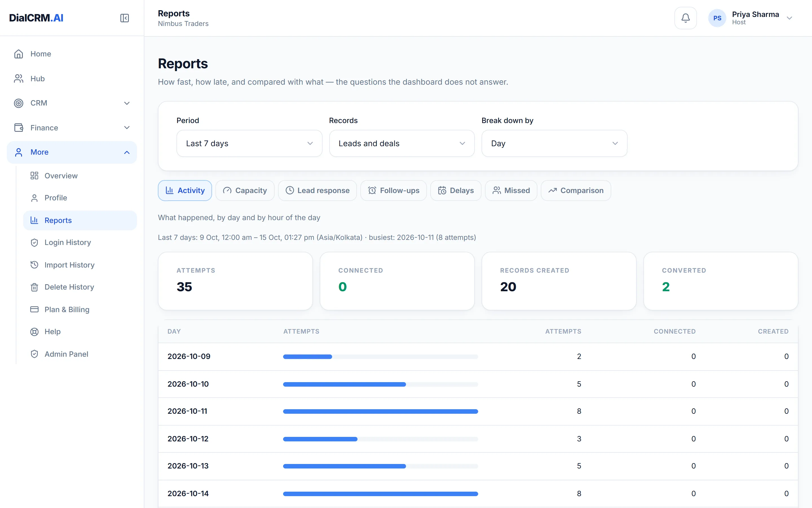The height and width of the screenshot is (508, 812).
Task: Click the Home house icon
Action: pyautogui.click(x=19, y=54)
